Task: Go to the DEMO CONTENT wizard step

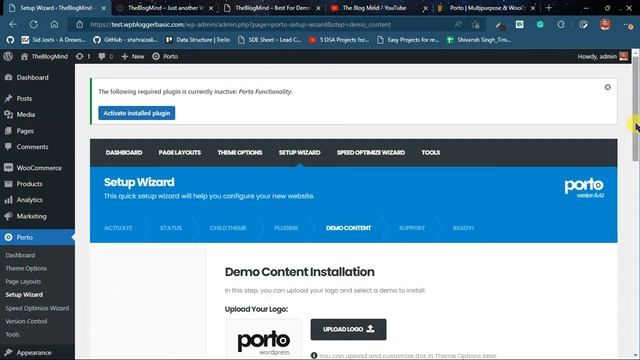Action: pyautogui.click(x=348, y=228)
